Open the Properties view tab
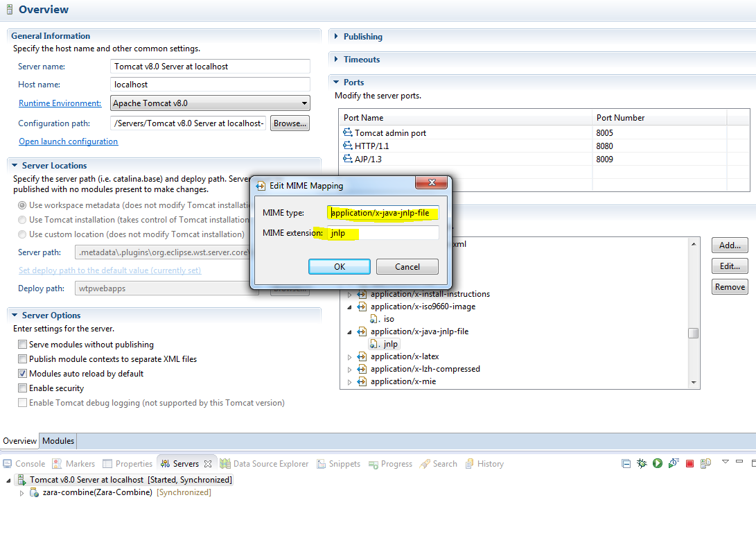 tap(128, 464)
